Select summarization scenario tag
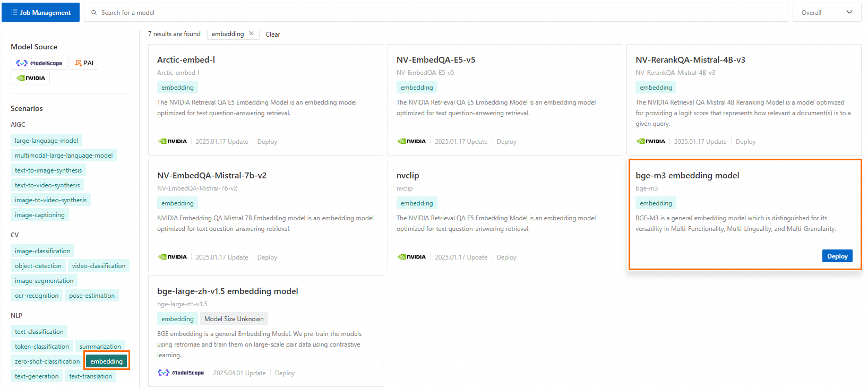 pos(100,347)
